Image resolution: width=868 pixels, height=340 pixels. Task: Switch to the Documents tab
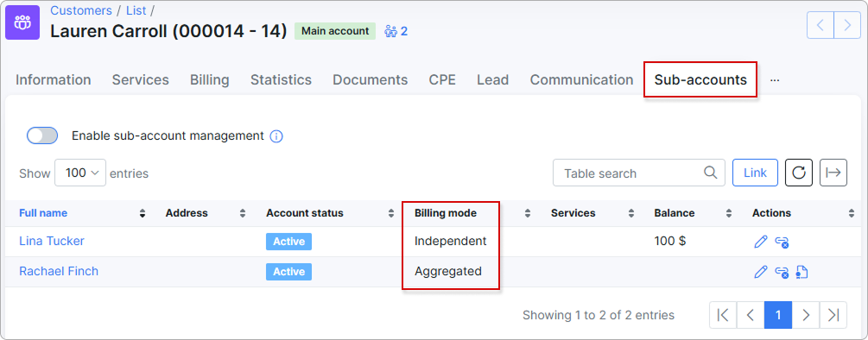click(x=371, y=79)
